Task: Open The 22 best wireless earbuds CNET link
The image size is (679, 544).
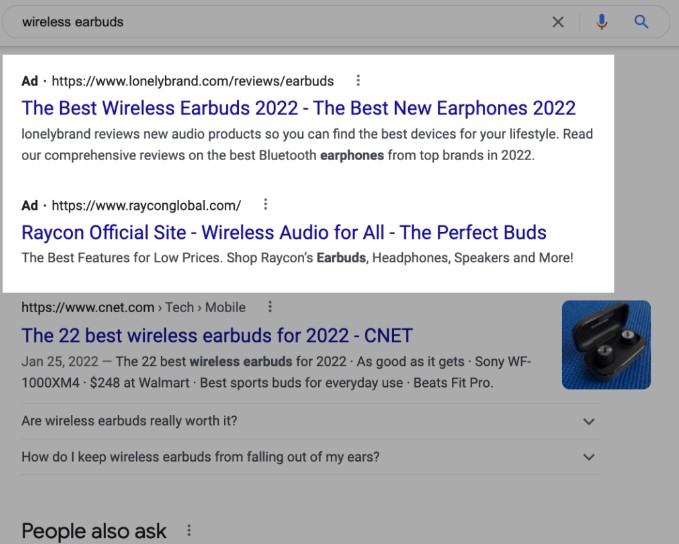Action: tap(217, 336)
